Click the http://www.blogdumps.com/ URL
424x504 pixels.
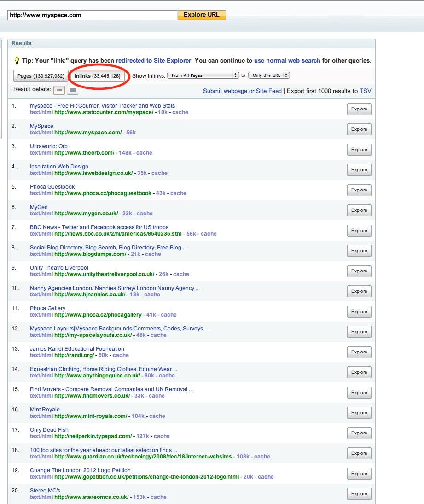90,254
